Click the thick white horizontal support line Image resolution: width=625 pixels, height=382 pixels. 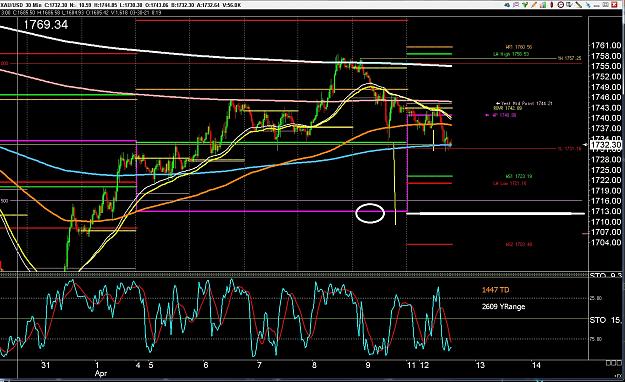tap(495, 214)
